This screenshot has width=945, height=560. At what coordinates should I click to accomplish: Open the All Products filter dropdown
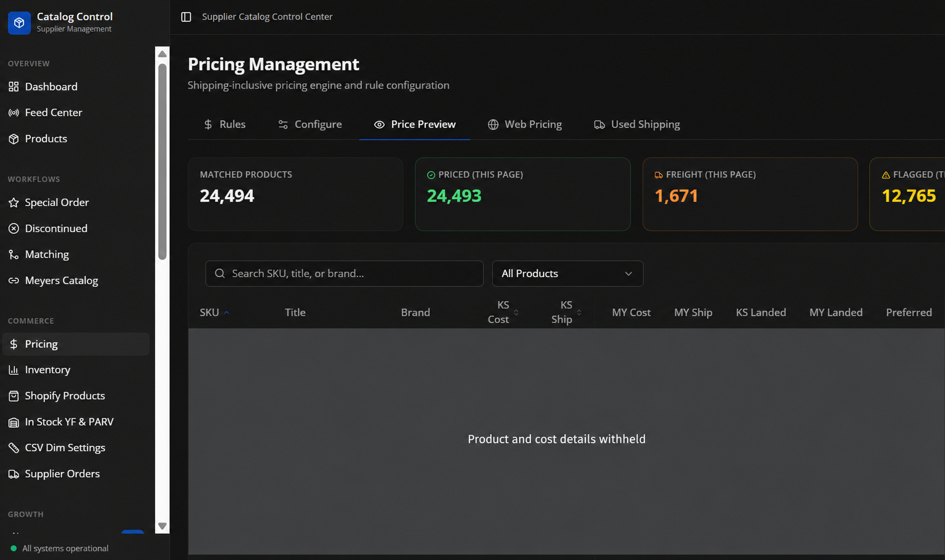tap(567, 274)
